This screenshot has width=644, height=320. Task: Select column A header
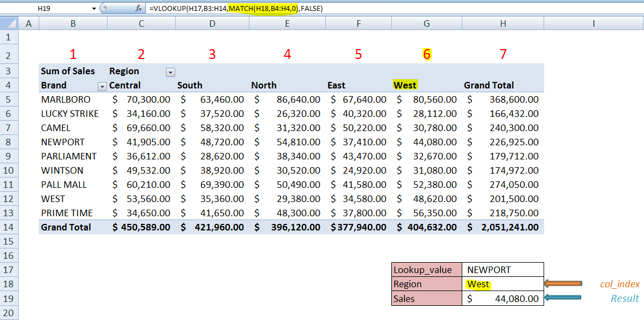coord(29,24)
